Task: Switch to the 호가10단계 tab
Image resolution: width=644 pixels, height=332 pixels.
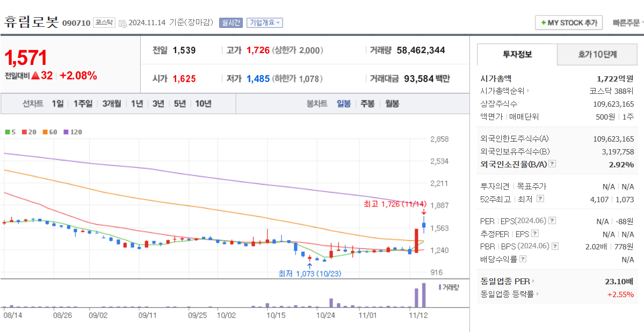Action: [x=597, y=54]
